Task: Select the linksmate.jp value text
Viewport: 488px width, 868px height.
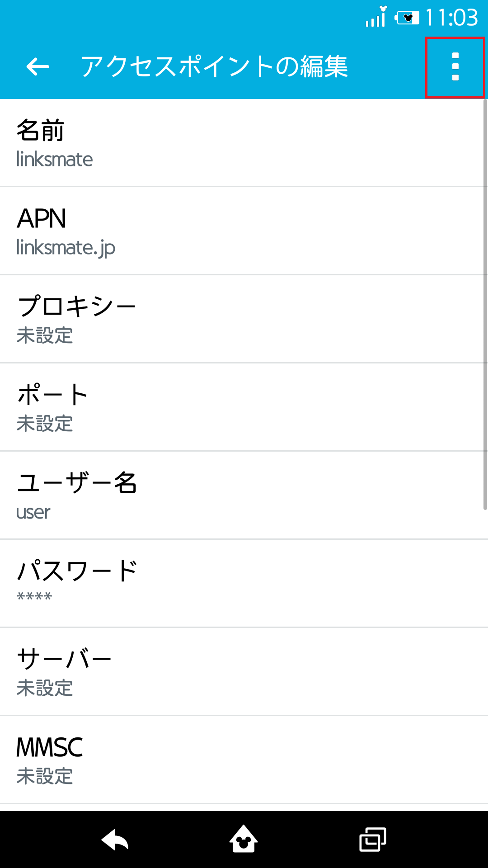Action: click(66, 248)
